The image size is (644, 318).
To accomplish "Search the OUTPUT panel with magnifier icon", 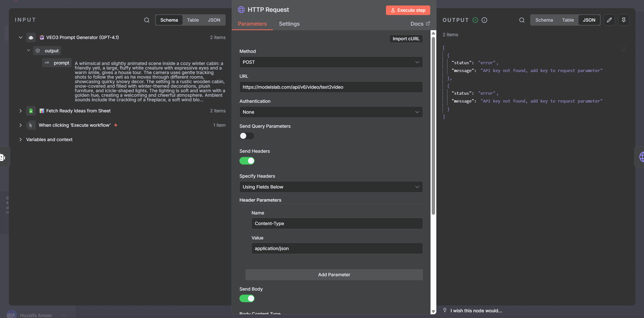I will pos(522,20).
